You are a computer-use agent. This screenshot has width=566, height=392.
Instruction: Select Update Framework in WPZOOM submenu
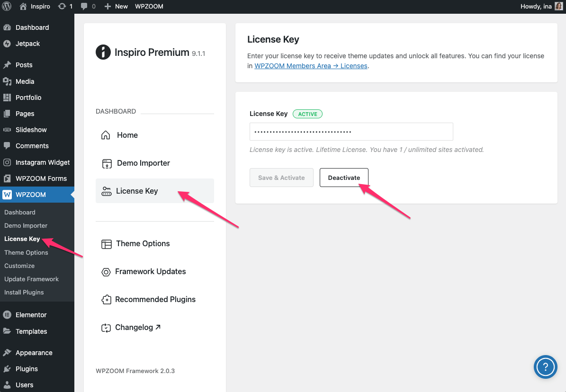(31, 279)
